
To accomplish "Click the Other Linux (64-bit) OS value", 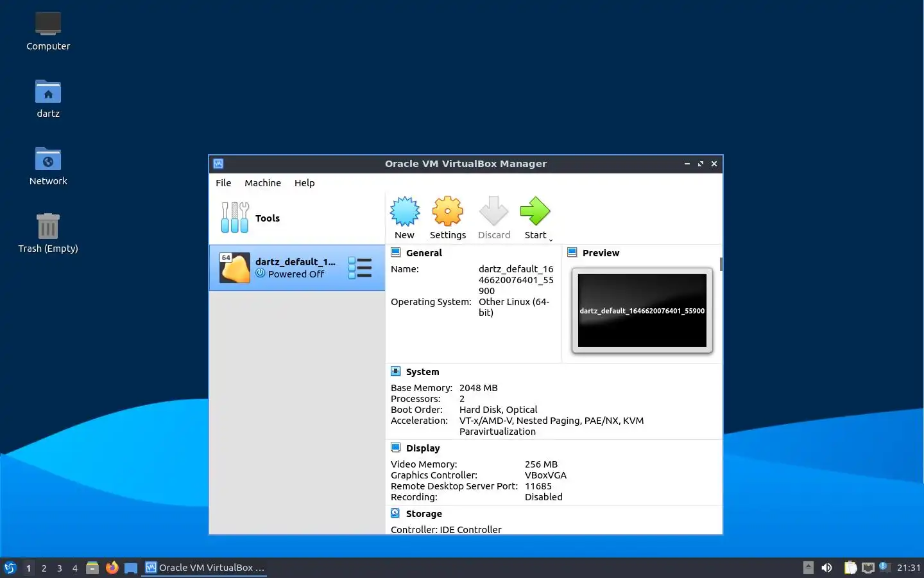I will point(514,307).
